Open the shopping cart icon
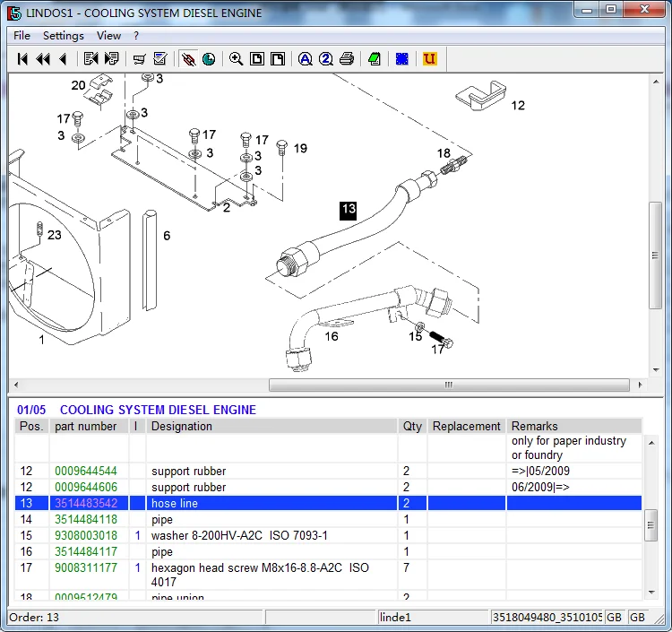 pos(139,59)
